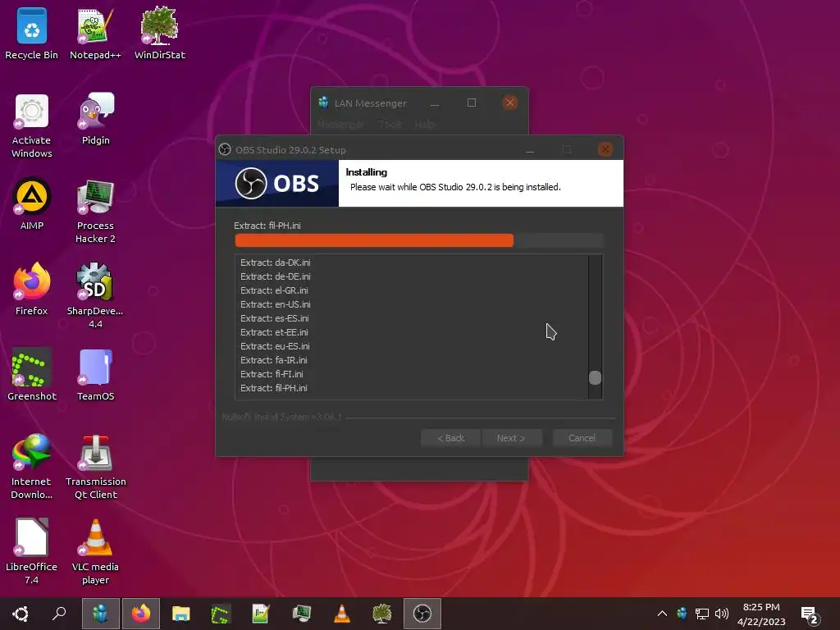The width and height of the screenshot is (840, 630).
Task: Open LibreOffice 7.4 desktop shortcut
Action: pyautogui.click(x=32, y=552)
